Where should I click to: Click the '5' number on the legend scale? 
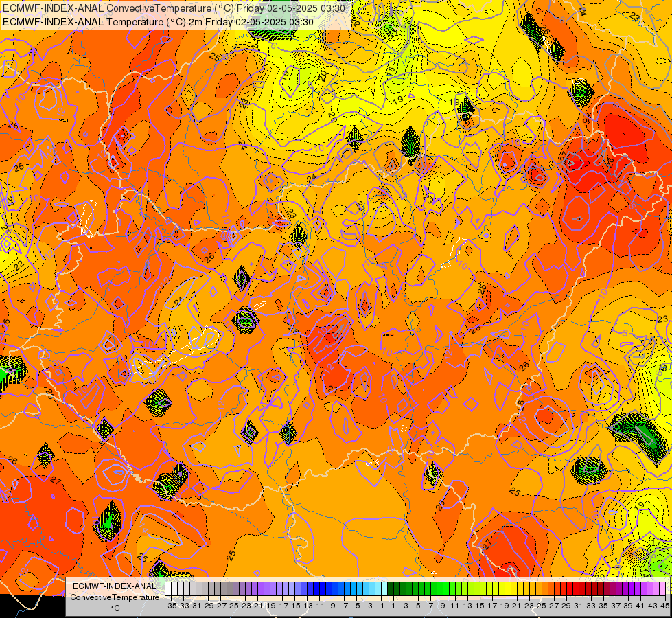coord(418,606)
